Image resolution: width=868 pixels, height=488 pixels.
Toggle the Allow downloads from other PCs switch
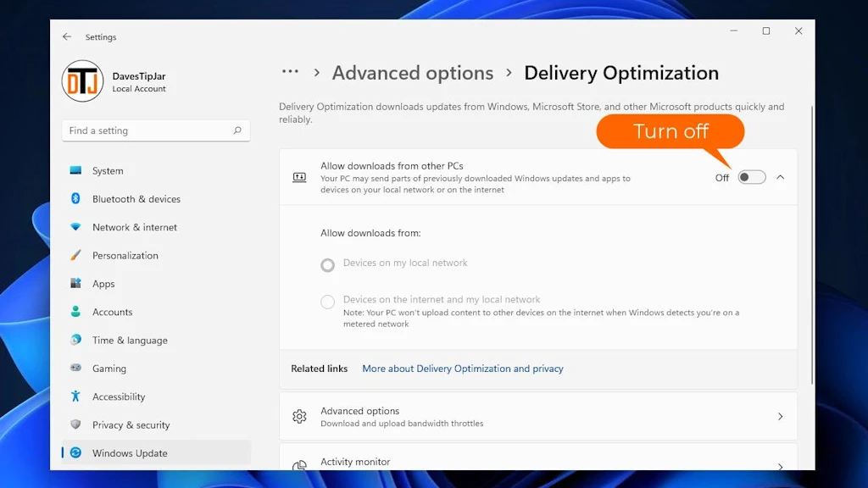point(752,177)
